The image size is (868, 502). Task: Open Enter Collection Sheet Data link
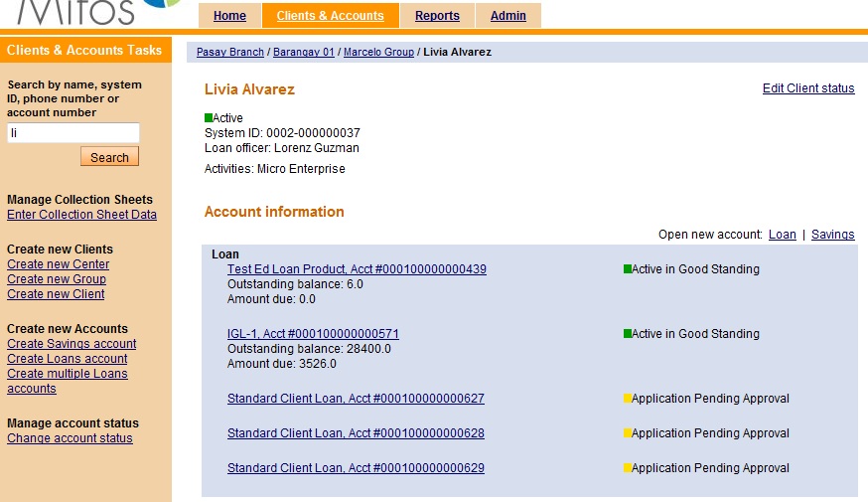coord(81,215)
